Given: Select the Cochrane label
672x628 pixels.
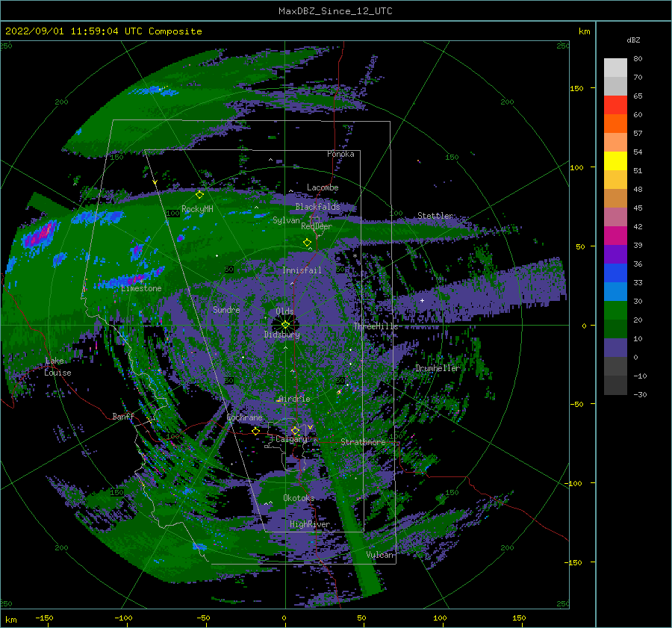Looking at the screenshot, I should pos(244,417).
